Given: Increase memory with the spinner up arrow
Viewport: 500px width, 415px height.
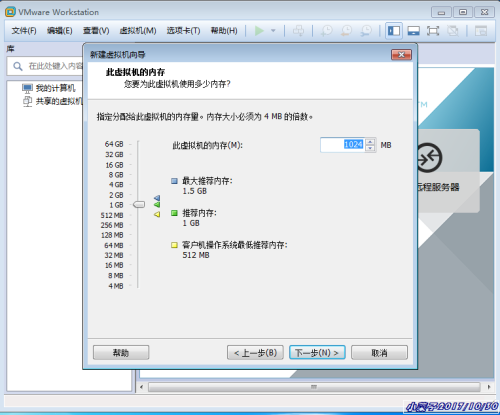Looking at the screenshot, I should 370,142.
